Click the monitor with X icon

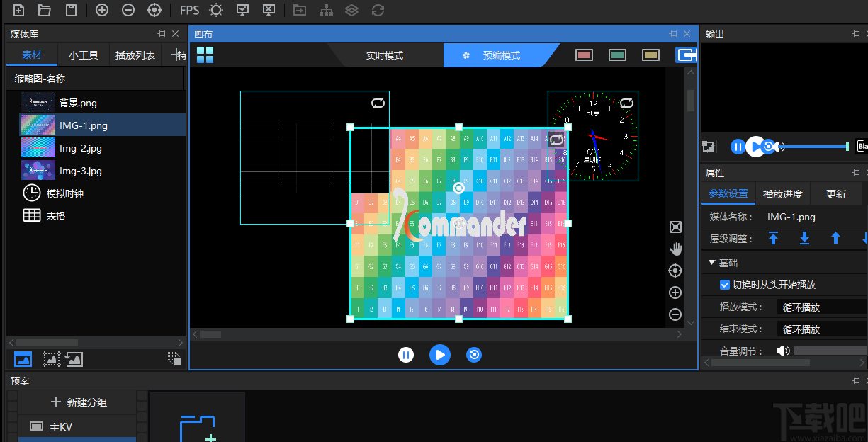coord(269,10)
